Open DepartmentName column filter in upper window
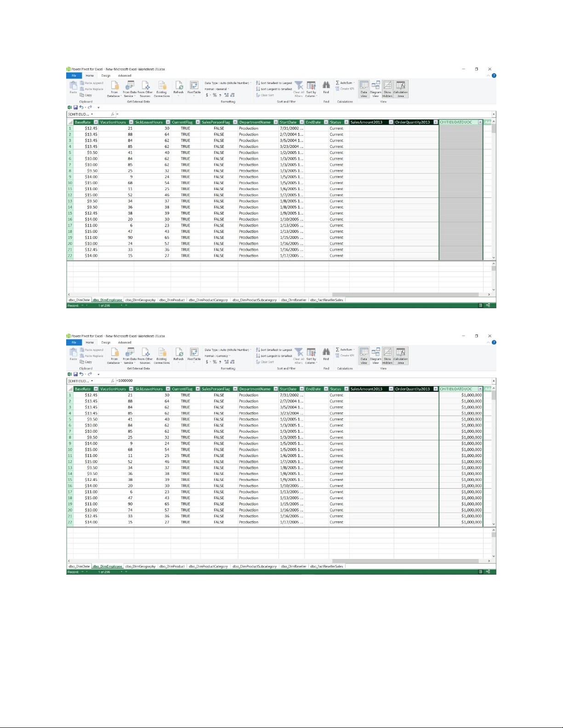The height and width of the screenshot is (728, 563). pos(275,122)
